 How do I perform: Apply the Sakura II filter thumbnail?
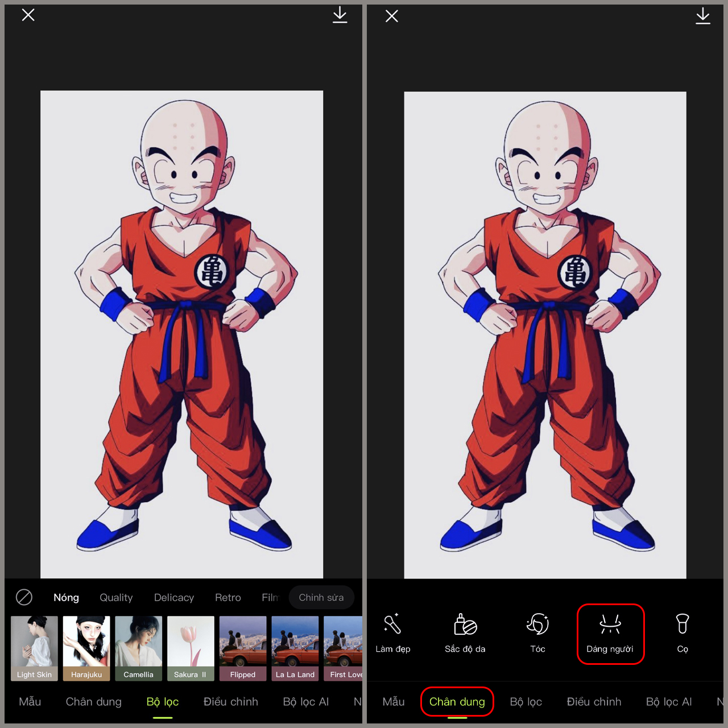(x=191, y=648)
